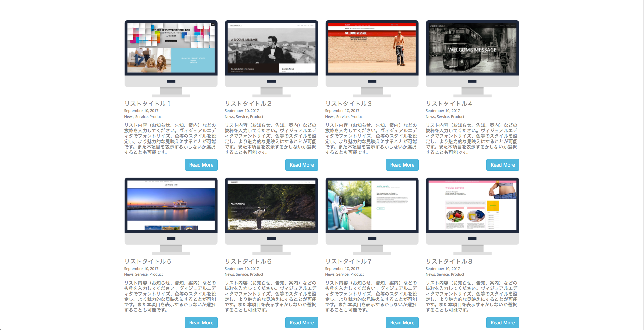Click the excerpt text under リストタイトル７
The image size is (644, 330).
point(371,297)
